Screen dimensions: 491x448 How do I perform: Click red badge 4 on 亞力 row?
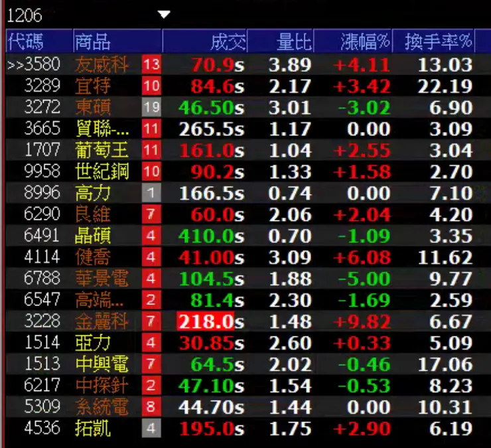(151, 342)
